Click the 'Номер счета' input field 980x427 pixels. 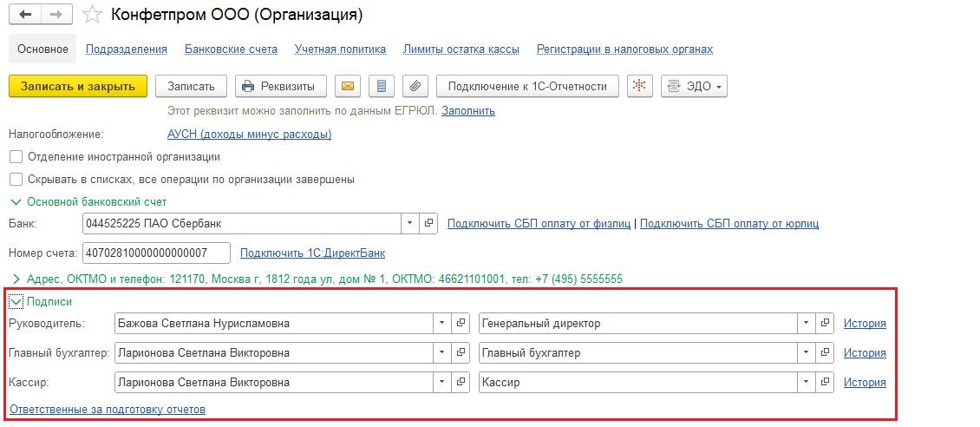[156, 253]
